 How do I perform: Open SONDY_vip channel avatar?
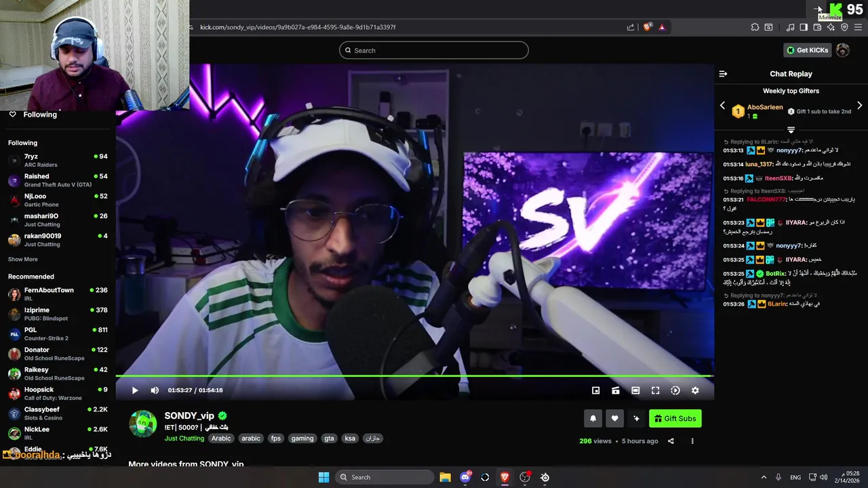143,424
